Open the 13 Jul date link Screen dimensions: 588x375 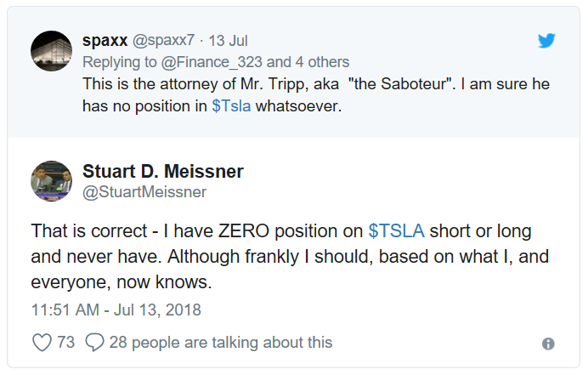click(228, 41)
